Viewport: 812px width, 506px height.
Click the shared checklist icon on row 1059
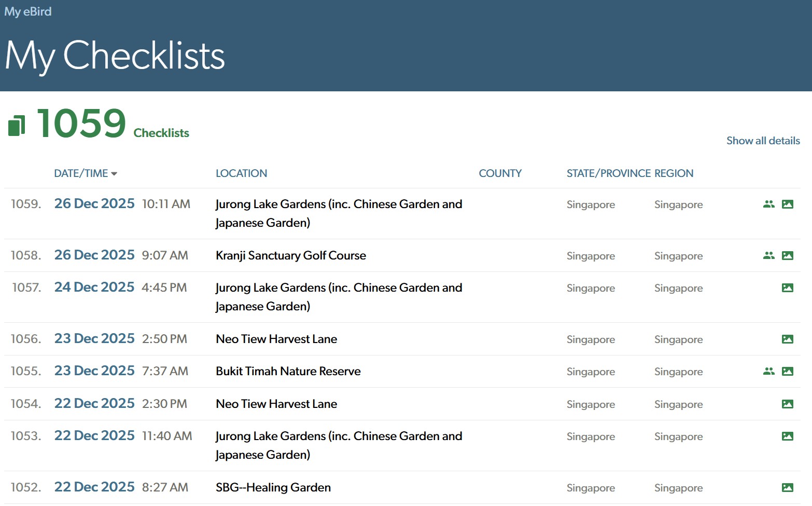coord(768,204)
